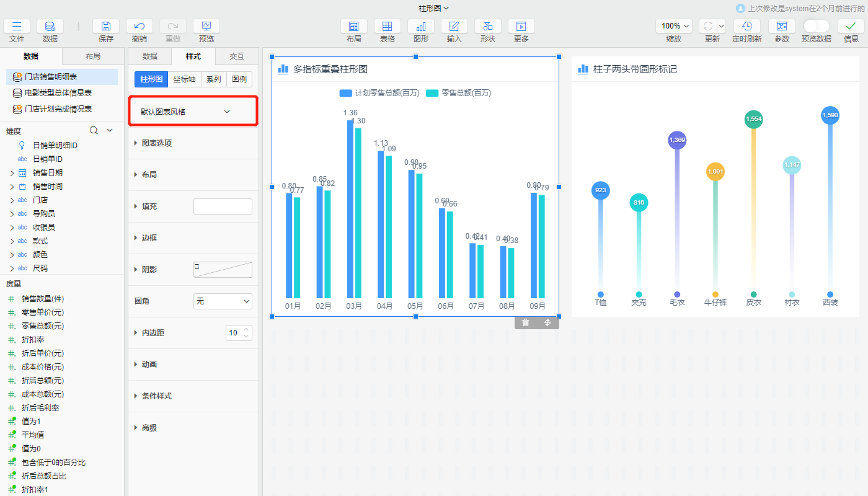Viewport: 868px width, 496px height.
Task: Switch to the 交互 tab
Action: pyautogui.click(x=237, y=56)
